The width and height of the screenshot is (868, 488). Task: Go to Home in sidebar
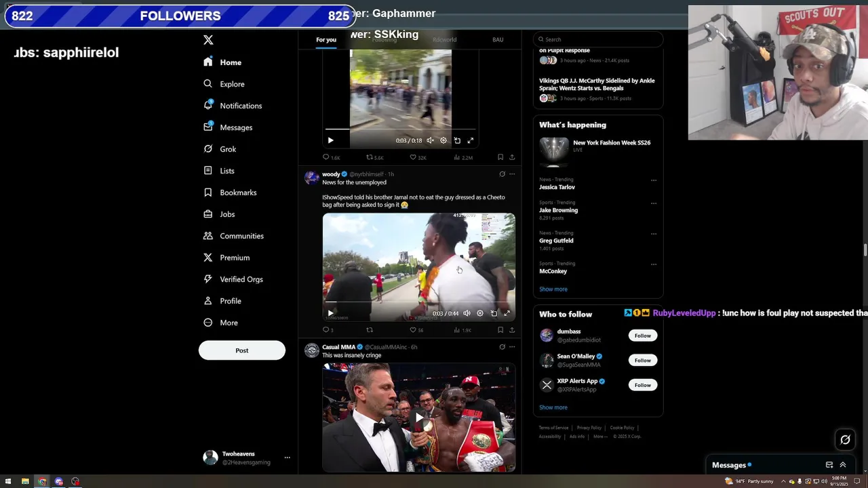tap(222, 62)
